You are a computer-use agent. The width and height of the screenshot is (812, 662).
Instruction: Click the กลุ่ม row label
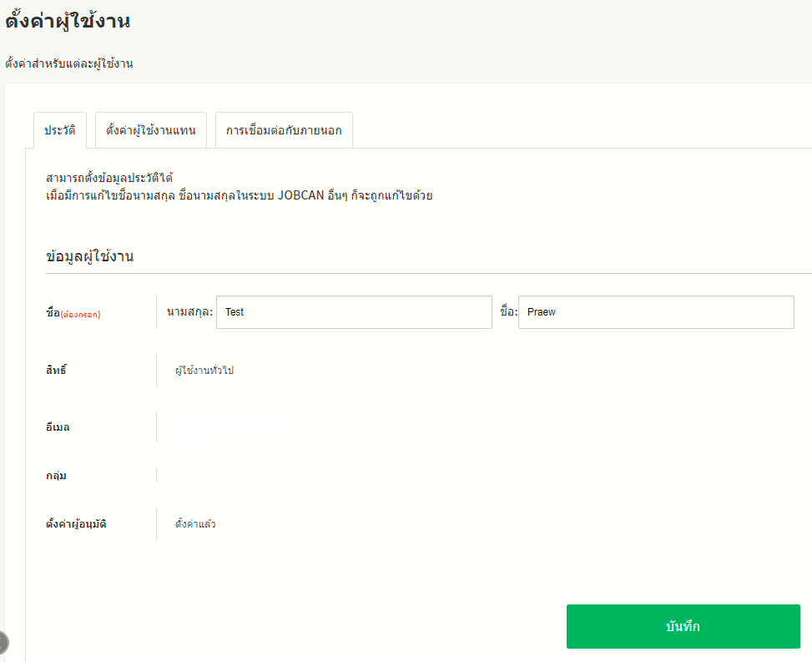point(57,476)
